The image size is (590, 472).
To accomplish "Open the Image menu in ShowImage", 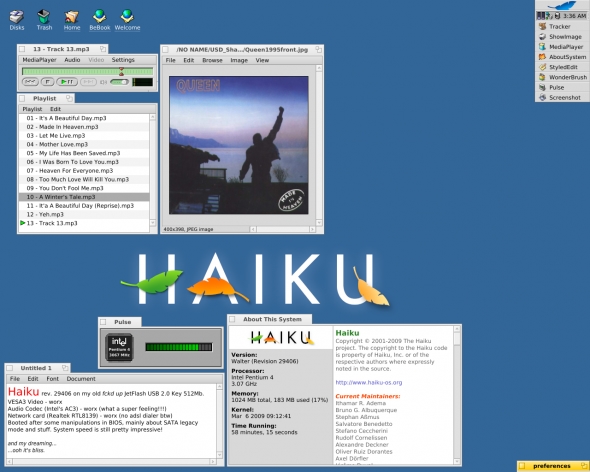I will 239,60.
